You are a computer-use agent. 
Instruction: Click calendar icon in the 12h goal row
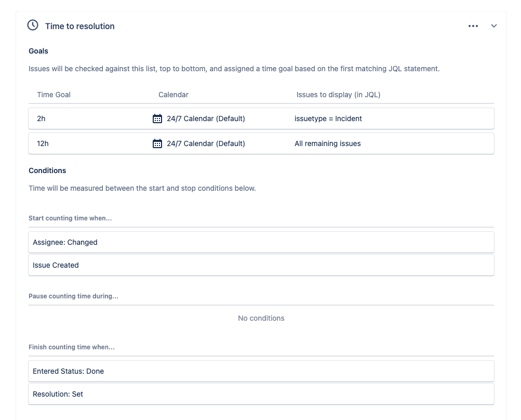pyautogui.click(x=157, y=143)
